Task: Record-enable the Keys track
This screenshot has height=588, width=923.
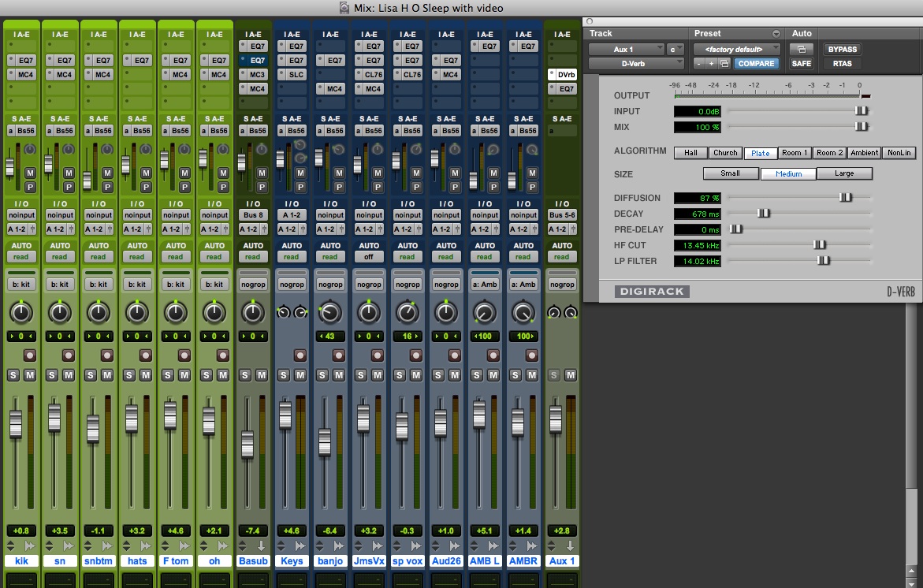Action: click(x=300, y=355)
